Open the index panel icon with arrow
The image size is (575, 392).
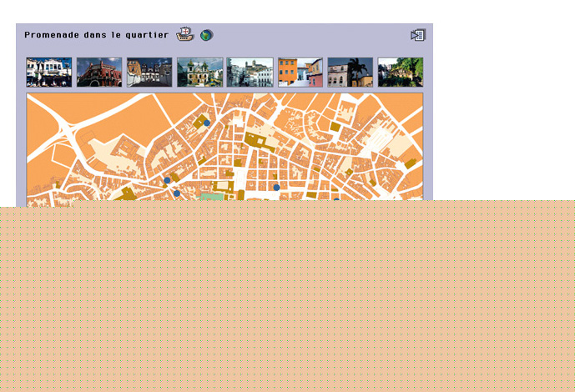click(x=417, y=35)
